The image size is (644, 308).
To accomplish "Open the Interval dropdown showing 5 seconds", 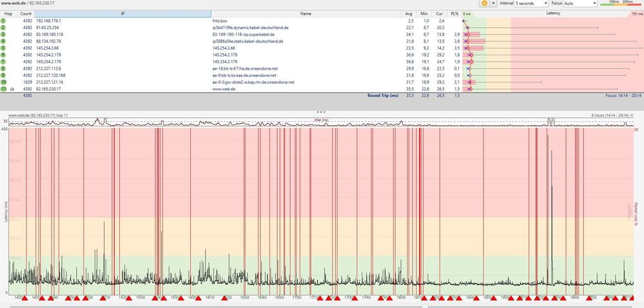I will 529,3.
